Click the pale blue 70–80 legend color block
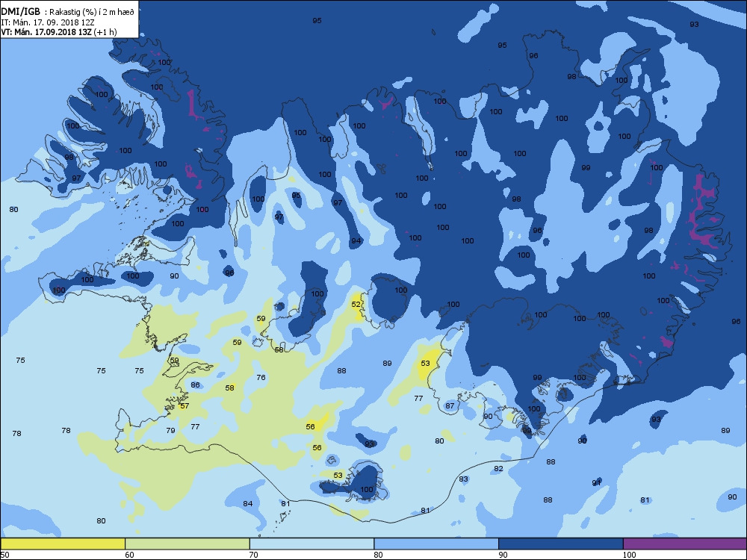The height and width of the screenshot is (560, 747). pyautogui.click(x=312, y=544)
